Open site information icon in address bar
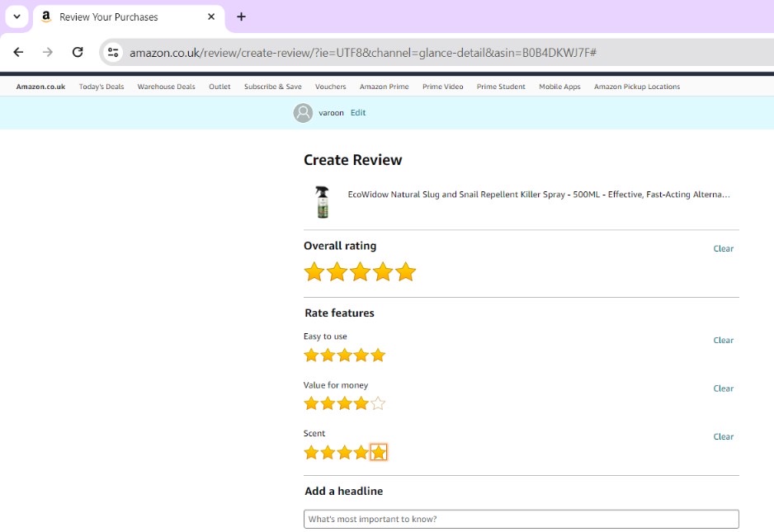Image resolution: width=774 pixels, height=532 pixels. coord(113,52)
